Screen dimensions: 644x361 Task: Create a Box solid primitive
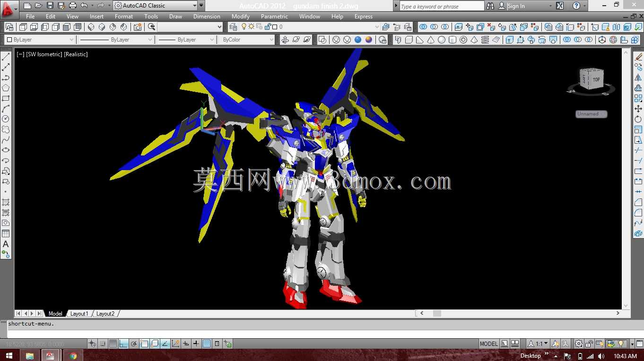[x=409, y=40]
